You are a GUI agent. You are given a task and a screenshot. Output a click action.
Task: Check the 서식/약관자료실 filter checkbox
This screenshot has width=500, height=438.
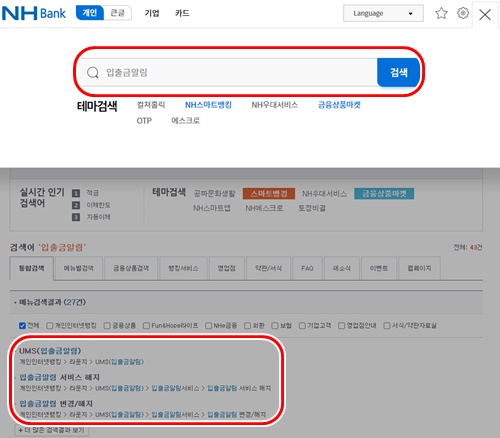pos(387,326)
